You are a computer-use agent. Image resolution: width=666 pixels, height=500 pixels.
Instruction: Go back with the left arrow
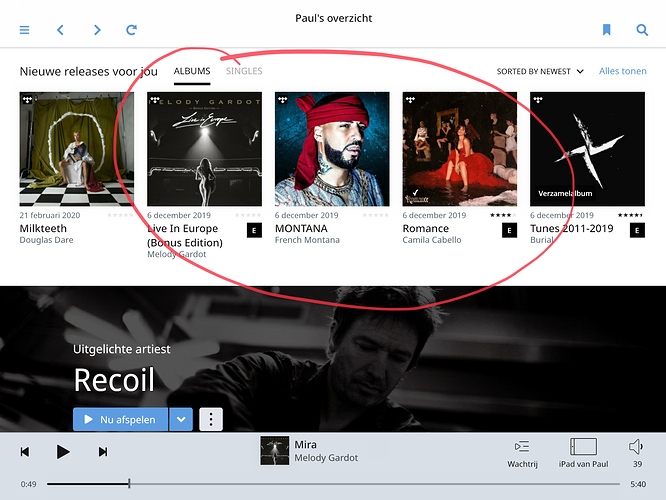coord(60,30)
